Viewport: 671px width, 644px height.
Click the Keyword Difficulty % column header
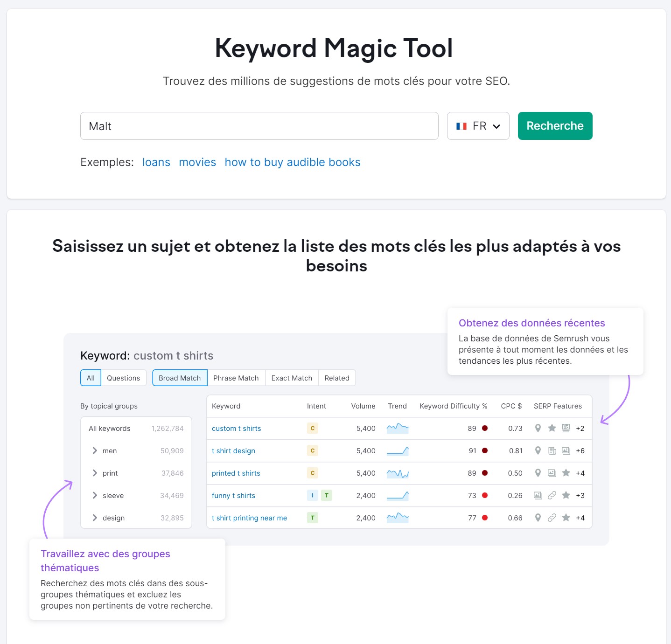click(453, 406)
